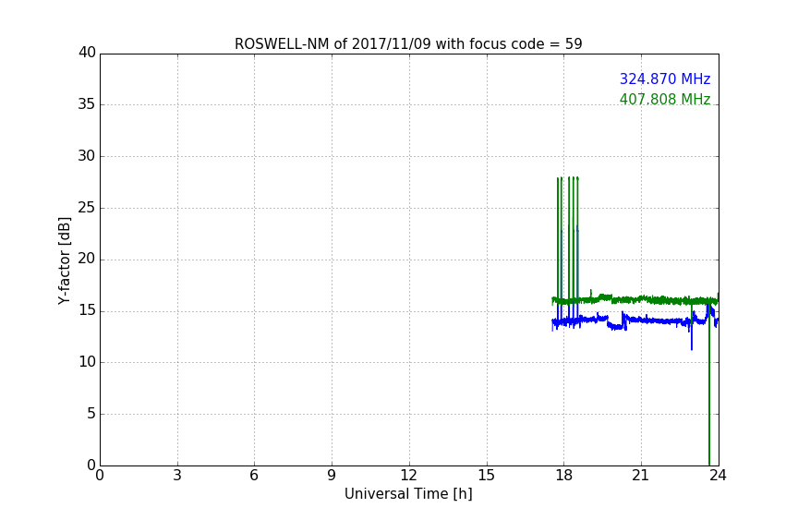The image size is (798, 532).
Task: Click the y-axis tick label '35'
Action: [x=87, y=104]
